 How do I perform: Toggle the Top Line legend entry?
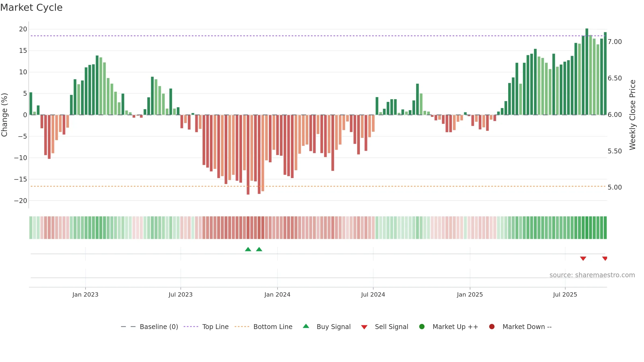[x=206, y=327]
